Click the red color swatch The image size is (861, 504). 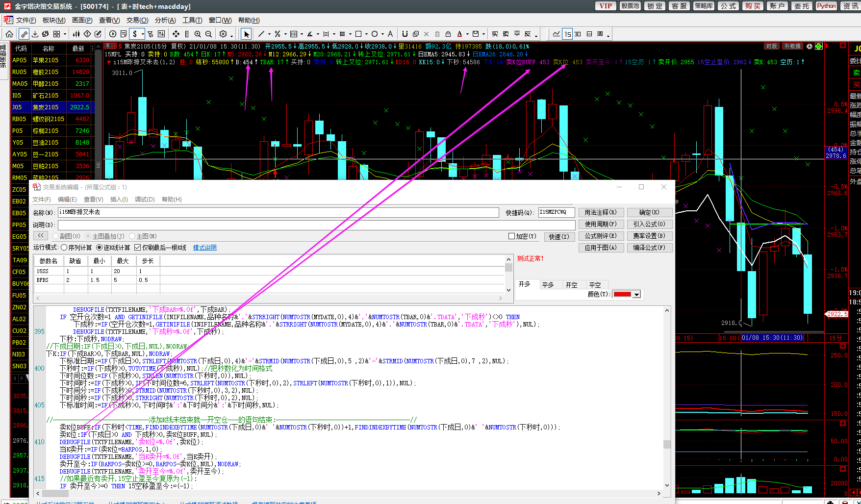(623, 294)
